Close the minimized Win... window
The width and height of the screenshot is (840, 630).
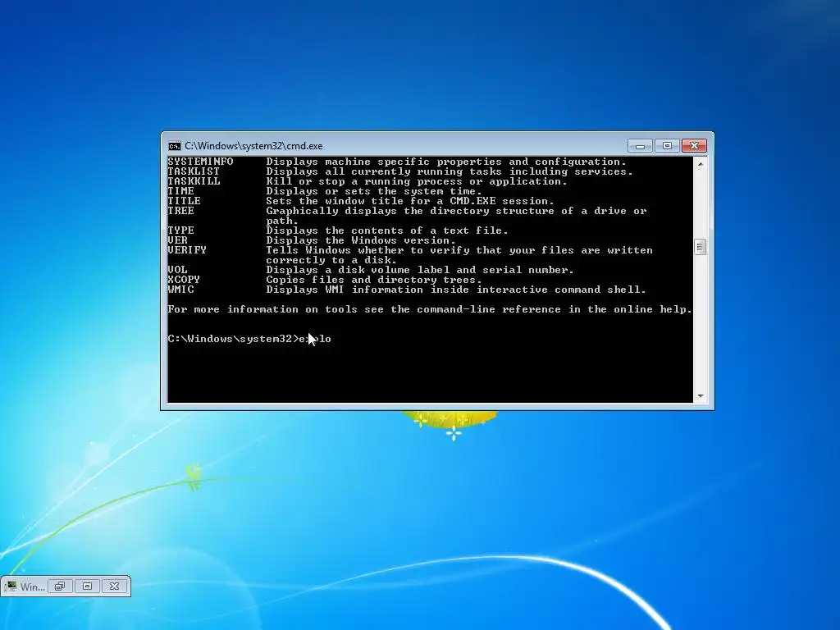114,586
